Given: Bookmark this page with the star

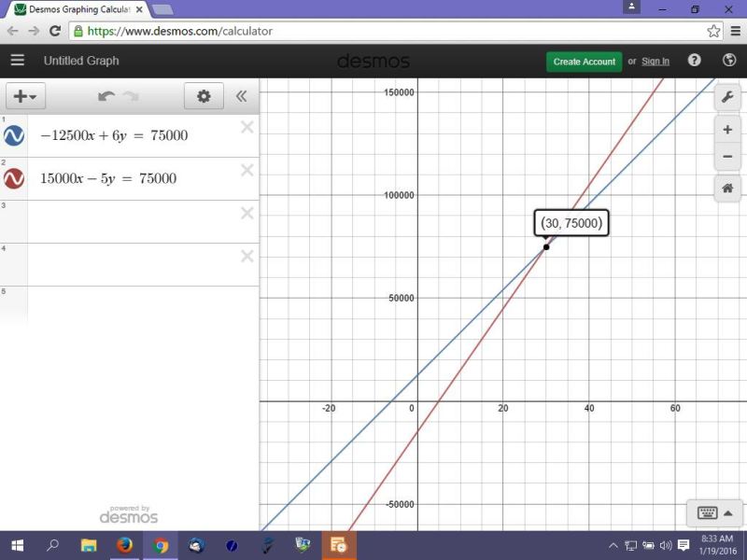Looking at the screenshot, I should [x=713, y=32].
